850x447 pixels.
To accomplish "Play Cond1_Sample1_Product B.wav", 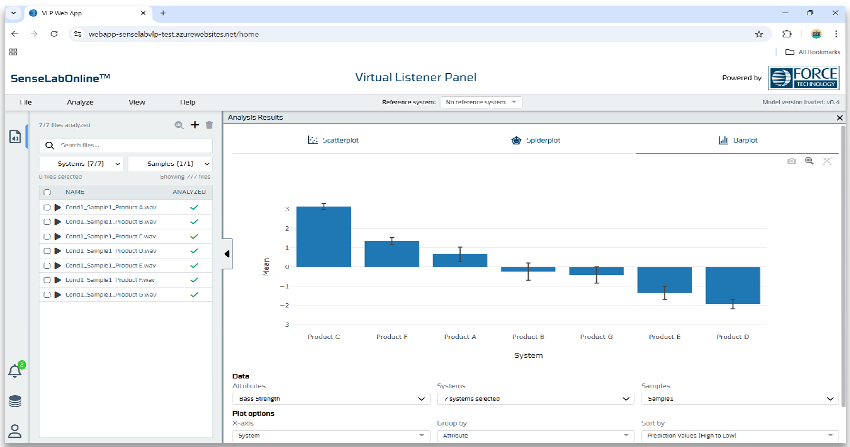I will click(58, 222).
